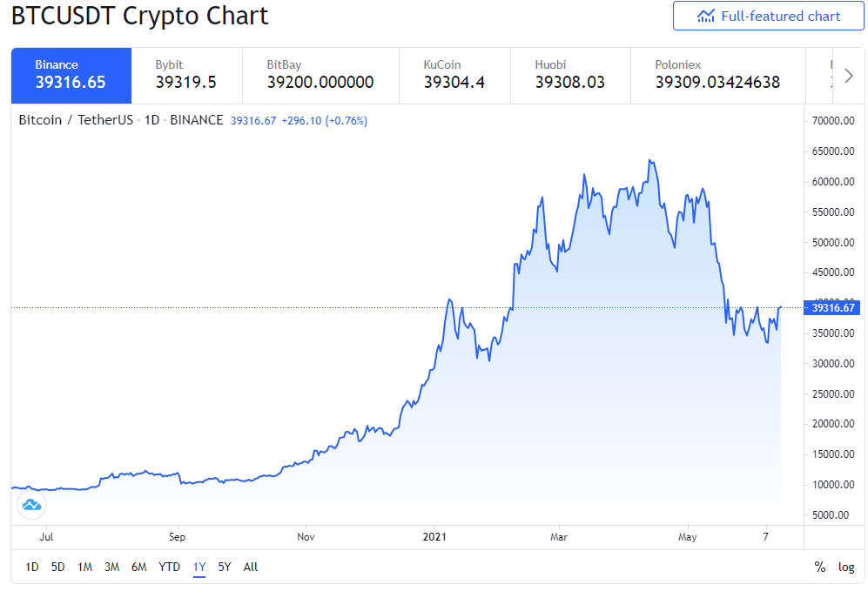Open the Full-featured chart button
This screenshot has width=868, height=598.
tap(768, 16)
